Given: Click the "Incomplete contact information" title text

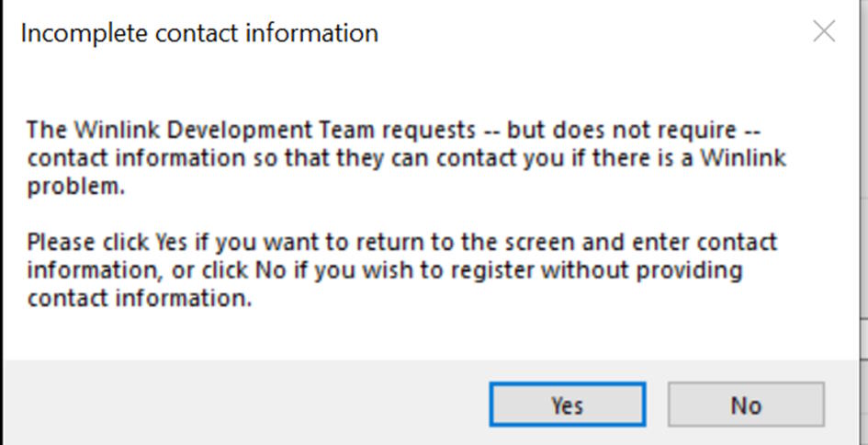Looking at the screenshot, I should point(198,34).
